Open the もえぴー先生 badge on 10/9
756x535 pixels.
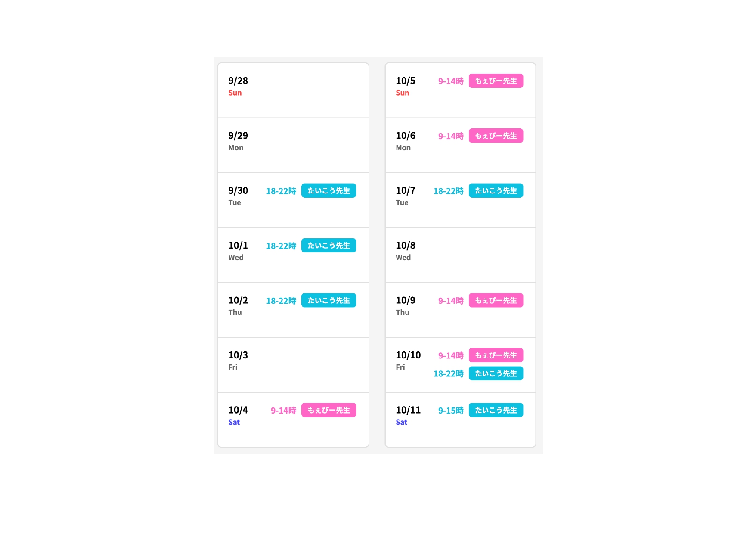[496, 300]
